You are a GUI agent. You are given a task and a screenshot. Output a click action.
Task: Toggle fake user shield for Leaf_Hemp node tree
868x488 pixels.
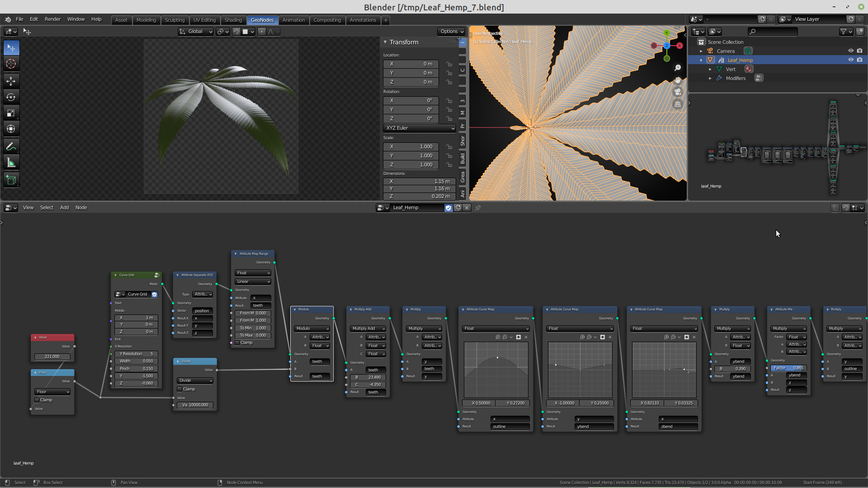448,208
